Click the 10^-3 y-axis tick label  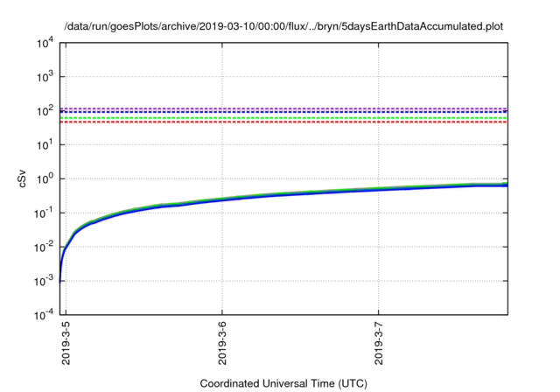point(45,282)
